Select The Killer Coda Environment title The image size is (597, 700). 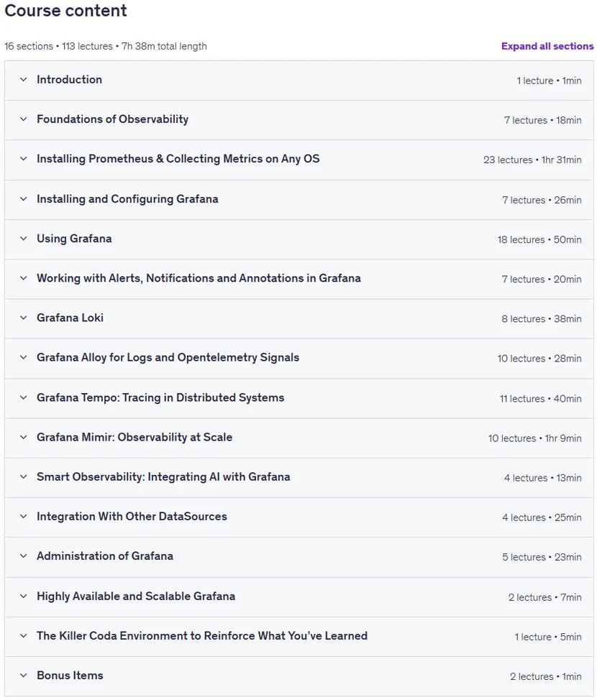point(202,636)
